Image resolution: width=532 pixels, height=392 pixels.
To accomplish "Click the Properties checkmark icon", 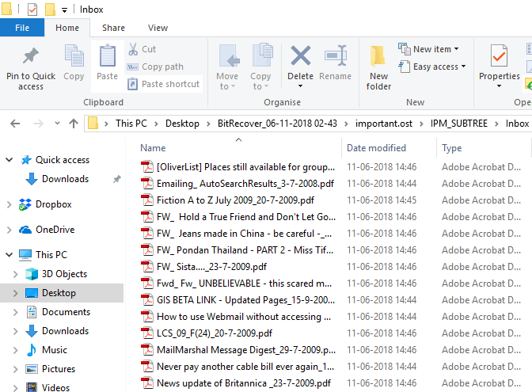I will 499,55.
